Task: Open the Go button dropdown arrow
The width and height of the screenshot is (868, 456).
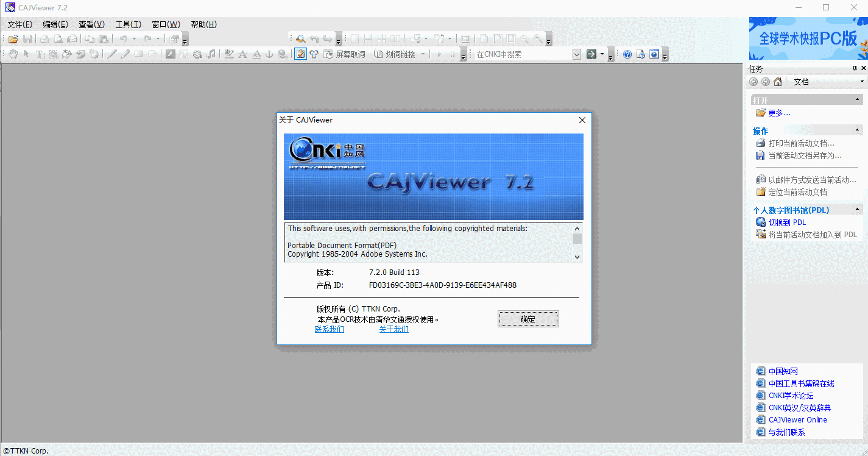Action: (602, 54)
